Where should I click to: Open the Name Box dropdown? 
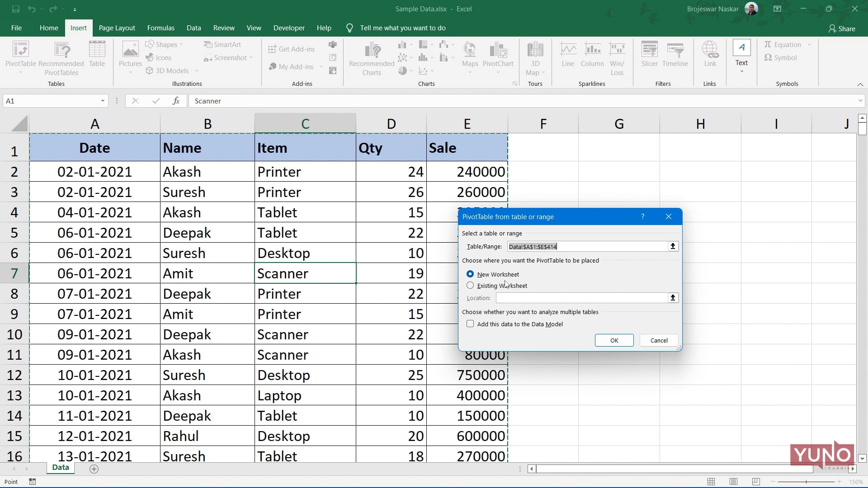[103, 101]
